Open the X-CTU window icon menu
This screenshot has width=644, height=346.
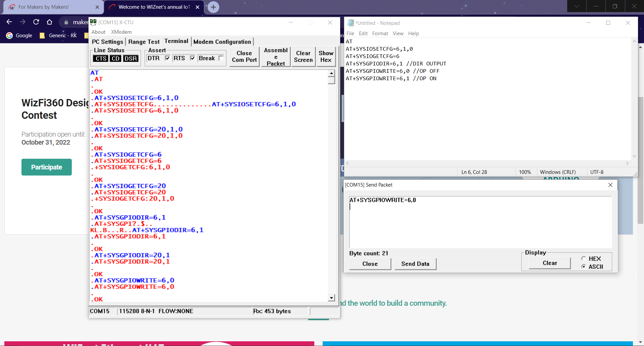click(93, 22)
